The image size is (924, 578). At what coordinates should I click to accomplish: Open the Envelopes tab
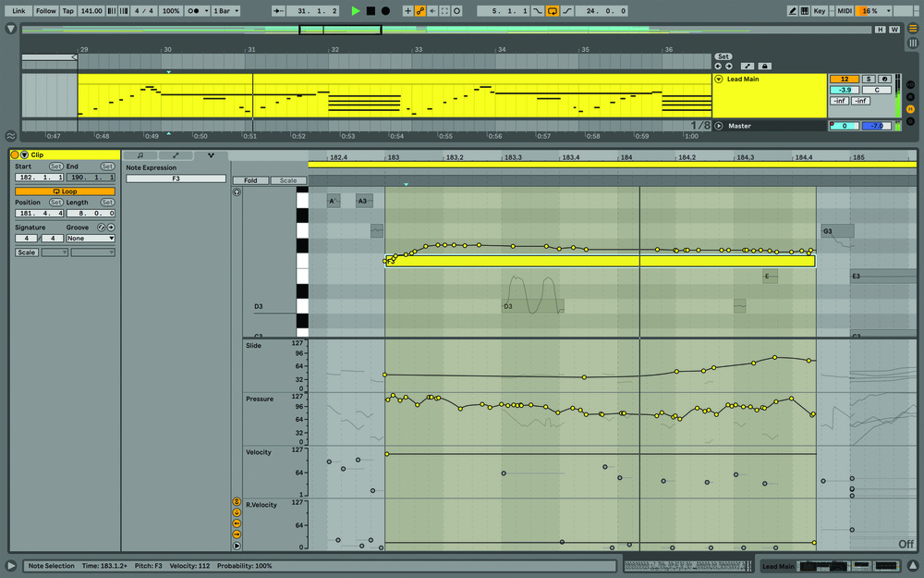tap(176, 155)
